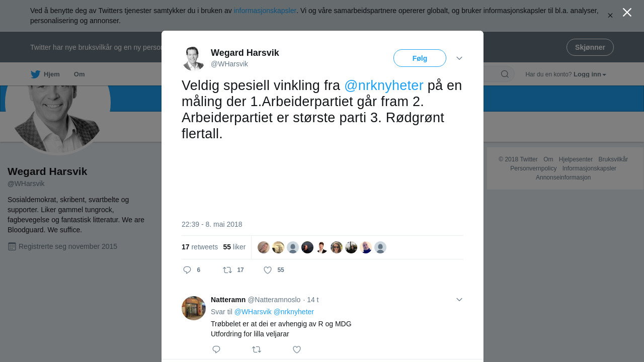Follow Wegard Harsvik with Følg button

(x=420, y=58)
